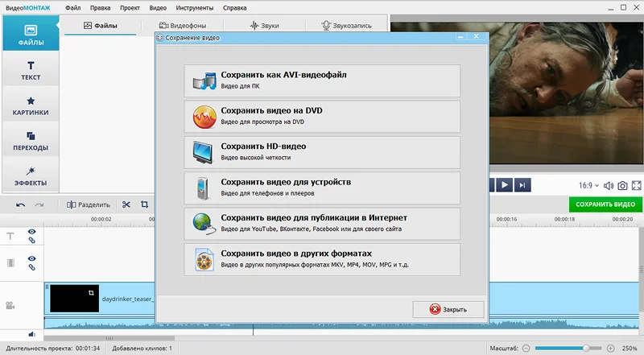This screenshot has width=644, height=355.
Task: Open the 16:9 aspect ratio dropdown
Action: click(x=588, y=186)
